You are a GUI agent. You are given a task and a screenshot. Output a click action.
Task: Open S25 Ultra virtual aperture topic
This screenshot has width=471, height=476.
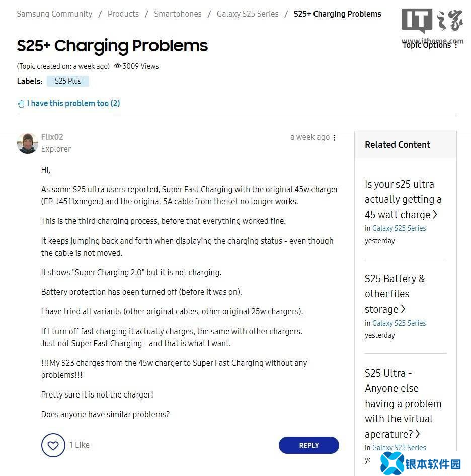(403, 404)
